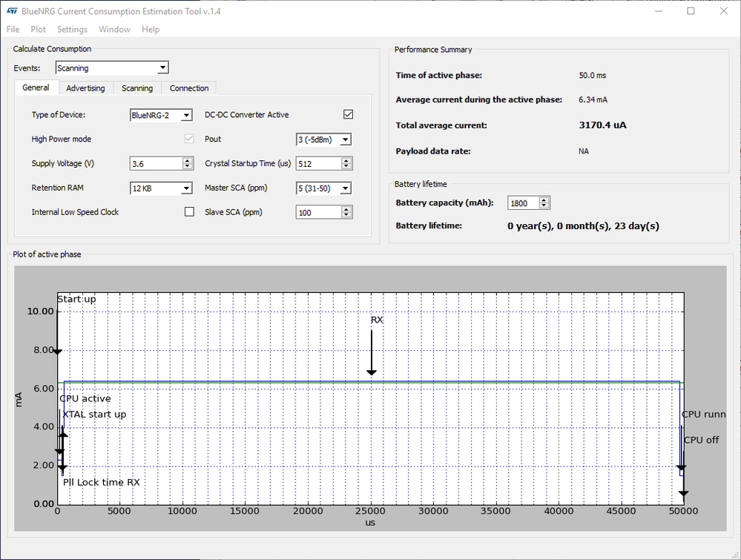Click the Crystal Startup Time input field

pos(319,163)
